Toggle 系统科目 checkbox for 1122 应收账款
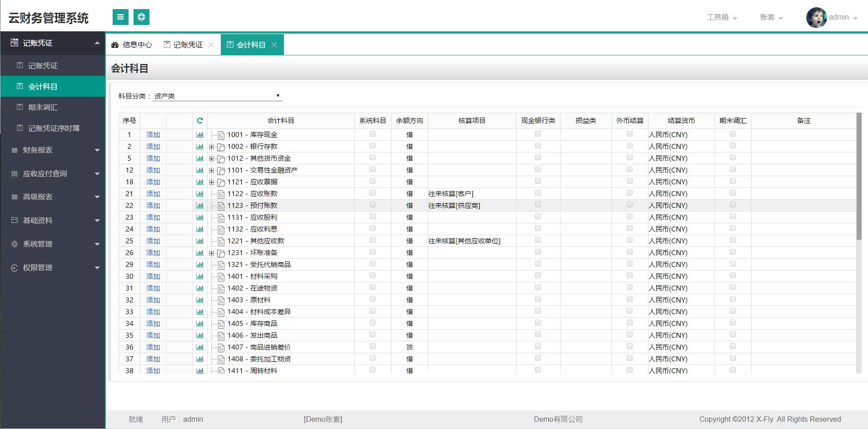868x429 pixels. click(372, 193)
